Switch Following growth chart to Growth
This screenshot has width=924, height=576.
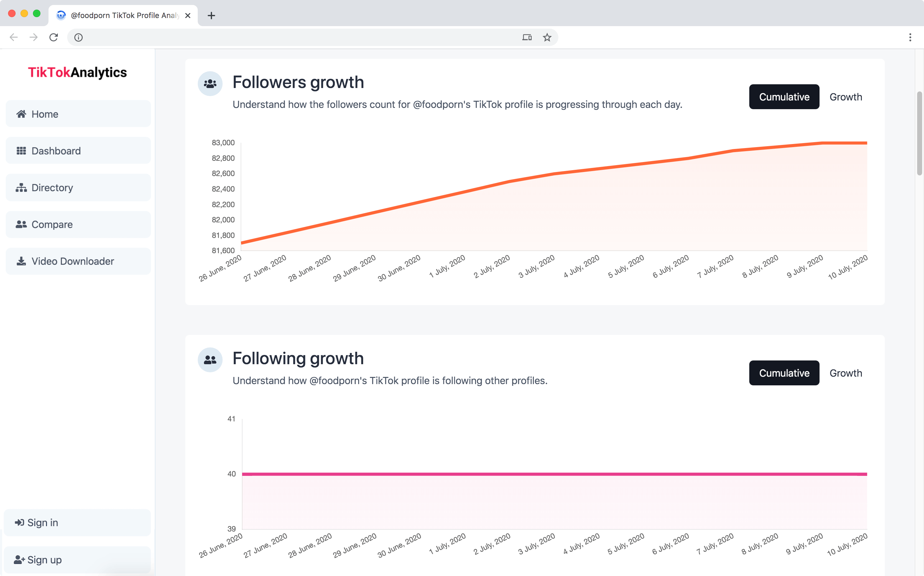click(846, 373)
